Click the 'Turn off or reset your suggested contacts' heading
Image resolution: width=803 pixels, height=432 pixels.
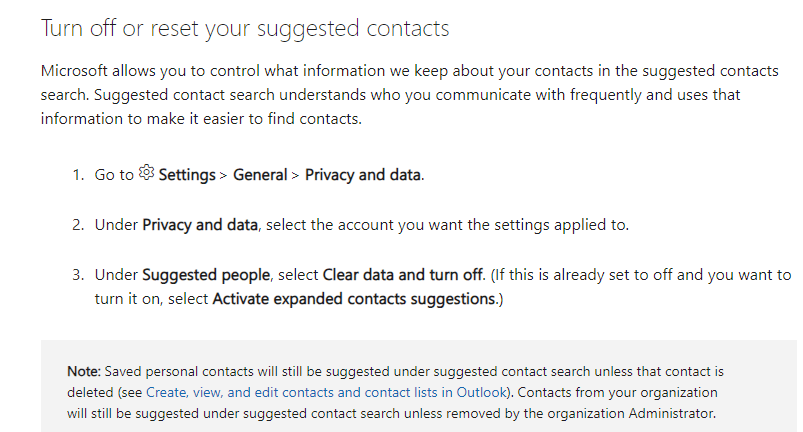245,28
